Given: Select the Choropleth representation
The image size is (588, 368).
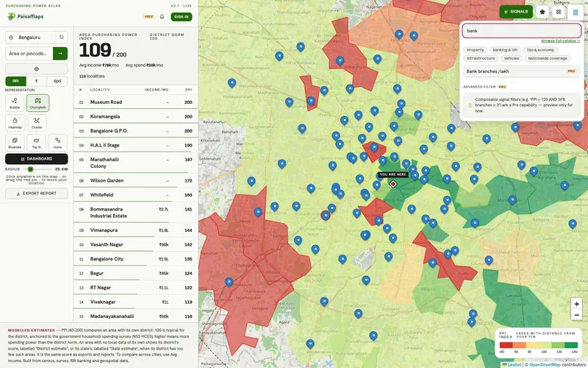Looking at the screenshot, I should pos(38,103).
